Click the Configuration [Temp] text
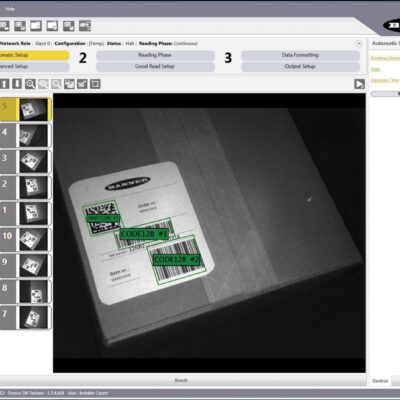 79,43
